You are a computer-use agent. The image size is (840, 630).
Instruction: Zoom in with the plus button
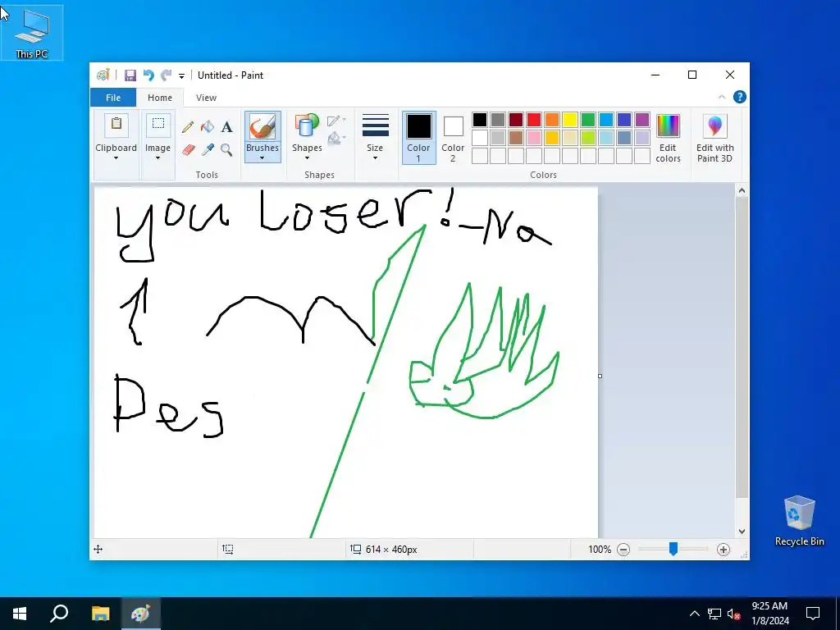point(724,550)
